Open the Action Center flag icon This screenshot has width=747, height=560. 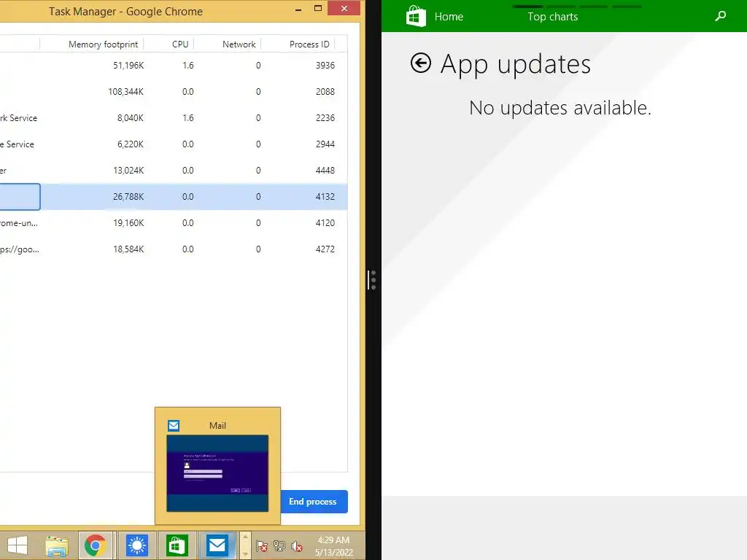coord(262,546)
